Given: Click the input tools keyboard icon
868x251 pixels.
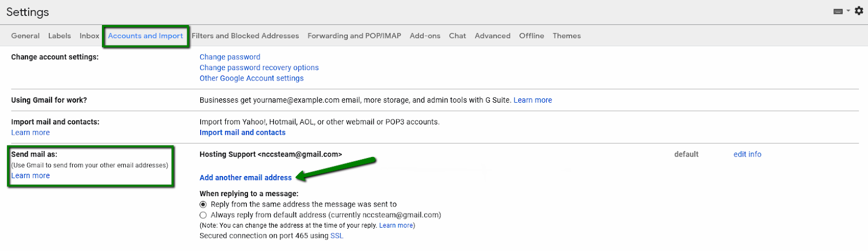Looking at the screenshot, I should point(838,11).
